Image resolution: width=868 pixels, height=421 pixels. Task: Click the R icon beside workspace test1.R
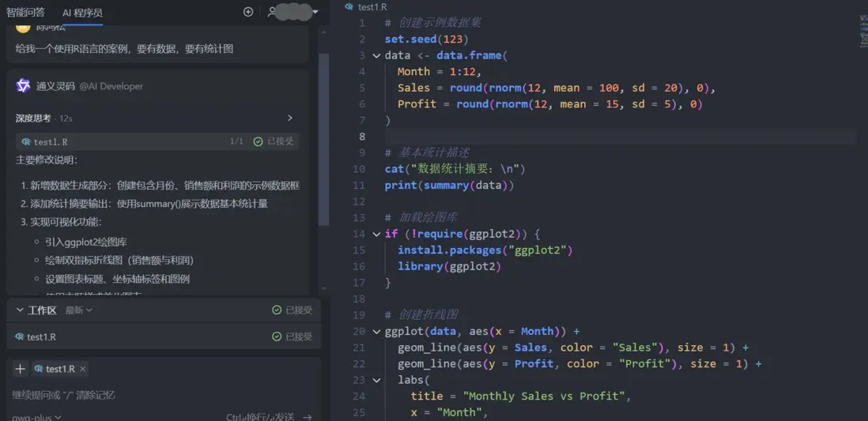tap(20, 337)
